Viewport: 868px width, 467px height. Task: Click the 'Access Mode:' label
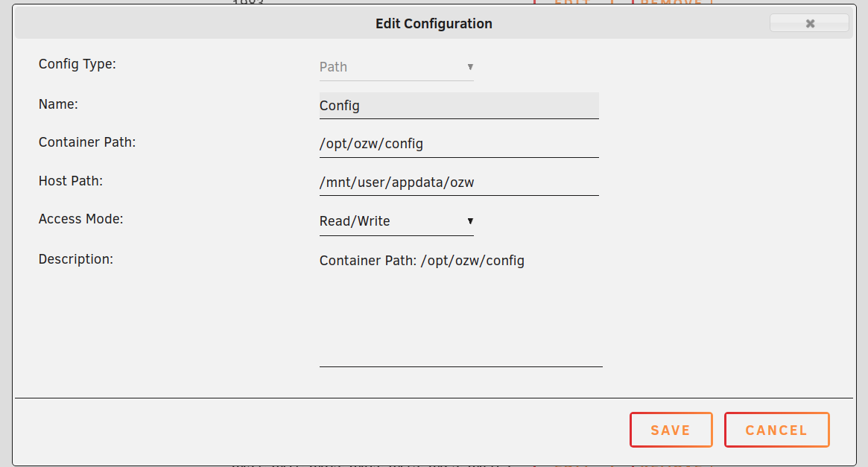[x=80, y=219]
